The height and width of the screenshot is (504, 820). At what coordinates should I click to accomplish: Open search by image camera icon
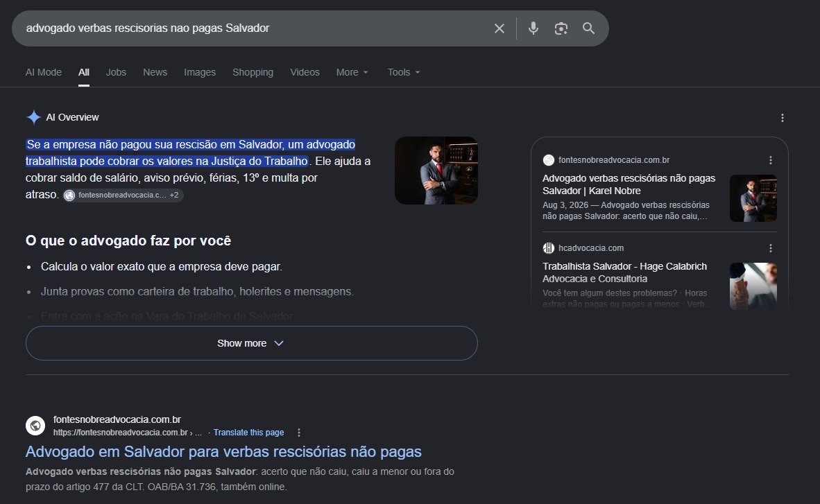point(561,28)
